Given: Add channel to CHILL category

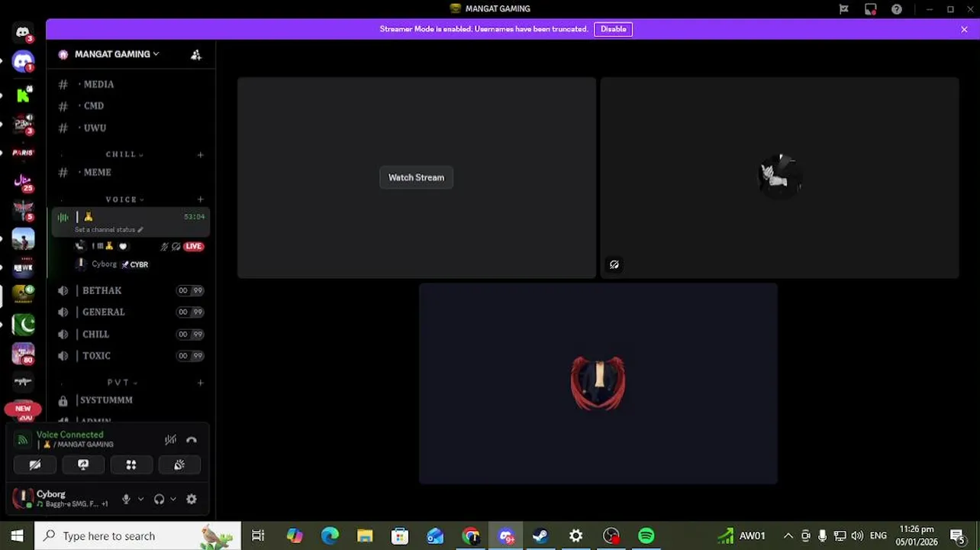Looking at the screenshot, I should pos(200,154).
